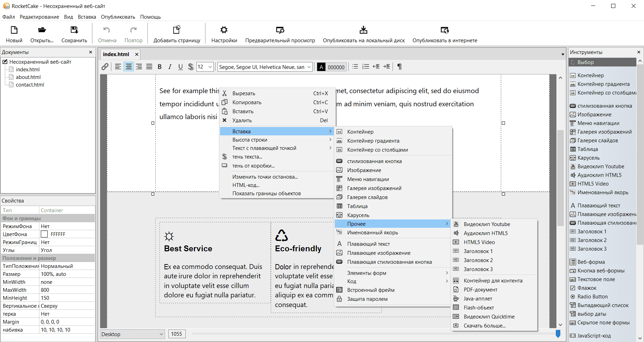This screenshot has width=644, height=342.
Task: Increase text indent
Action: (x=387, y=67)
